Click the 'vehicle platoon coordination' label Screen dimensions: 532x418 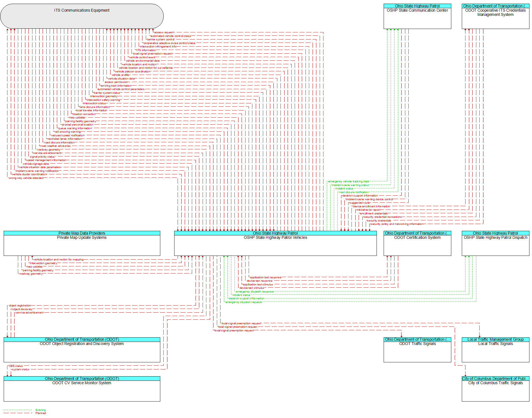(x=133, y=72)
